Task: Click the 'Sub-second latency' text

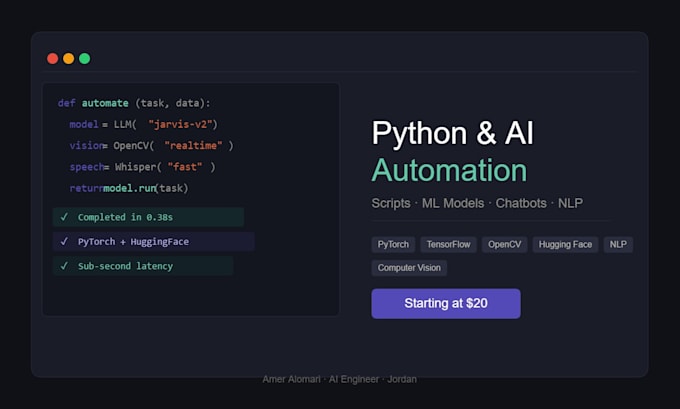Action: pos(125,266)
